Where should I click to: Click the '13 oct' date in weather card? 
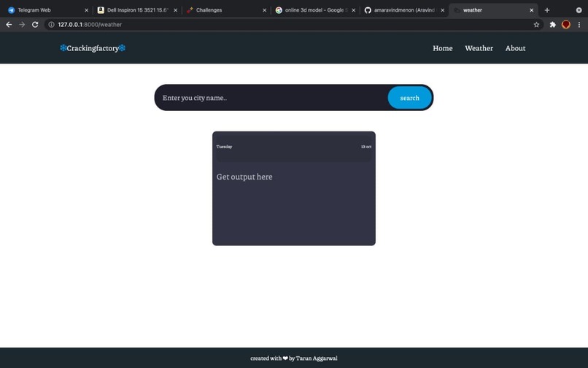[366, 147]
